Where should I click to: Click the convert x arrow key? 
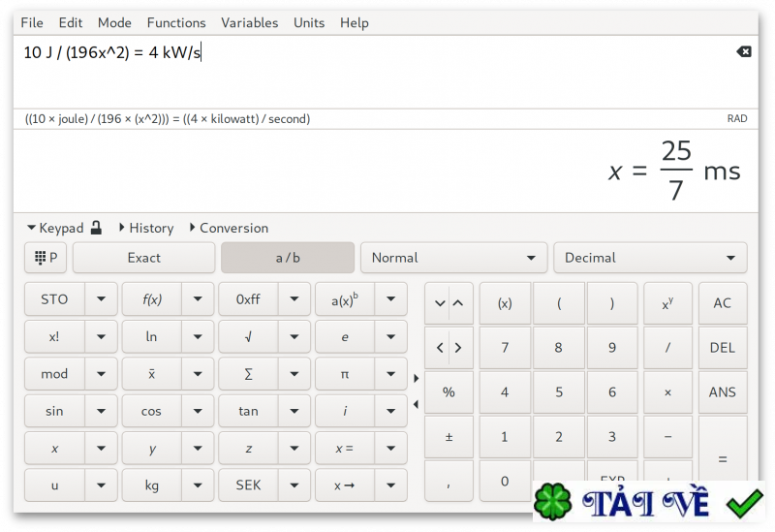[x=345, y=485]
